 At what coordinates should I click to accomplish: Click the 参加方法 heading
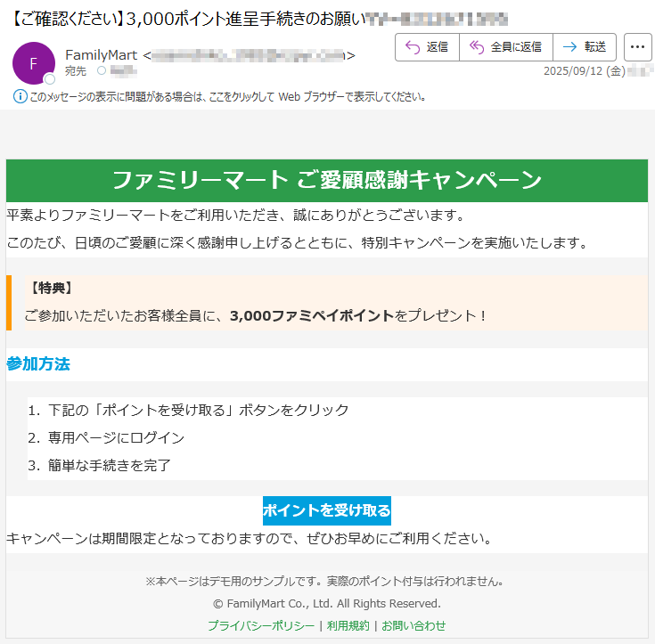38,363
